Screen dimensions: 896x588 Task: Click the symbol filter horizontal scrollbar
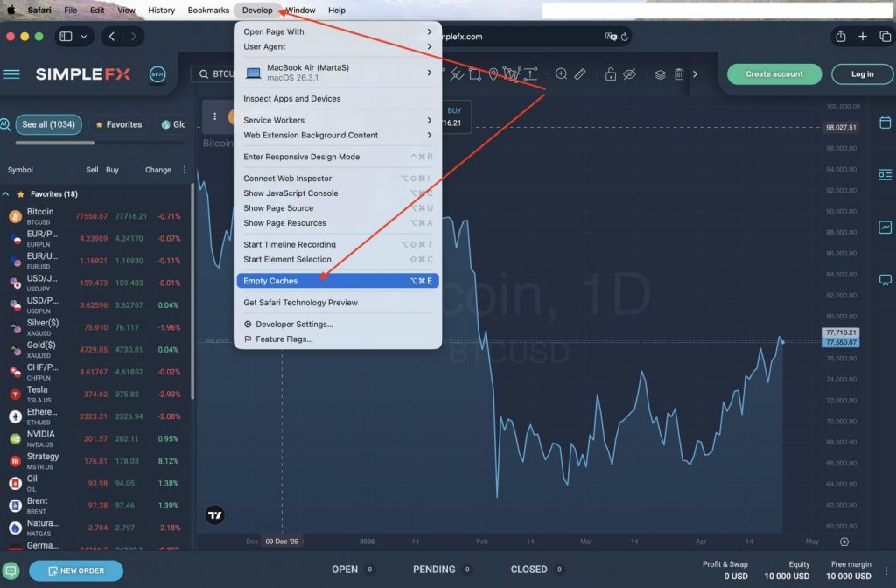pyautogui.click(x=55, y=143)
